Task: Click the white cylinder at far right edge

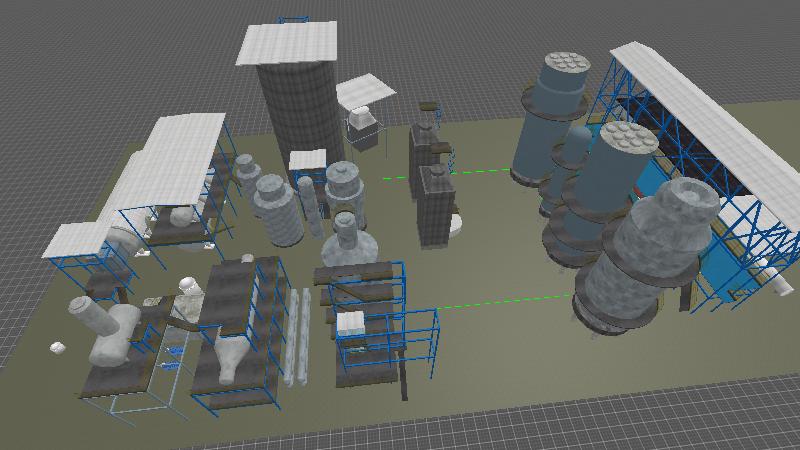Action: [x=773, y=270]
